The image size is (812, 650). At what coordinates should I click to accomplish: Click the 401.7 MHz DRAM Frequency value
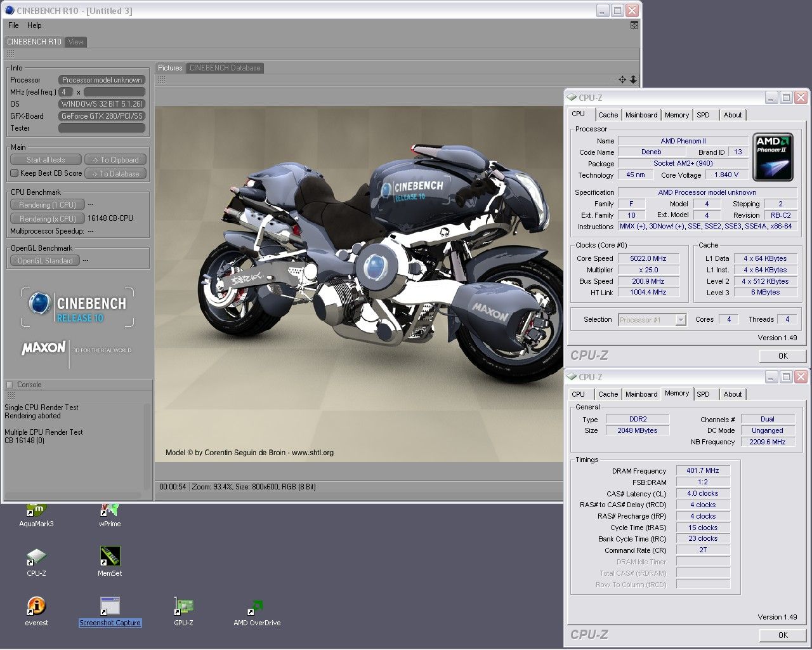[x=703, y=470]
